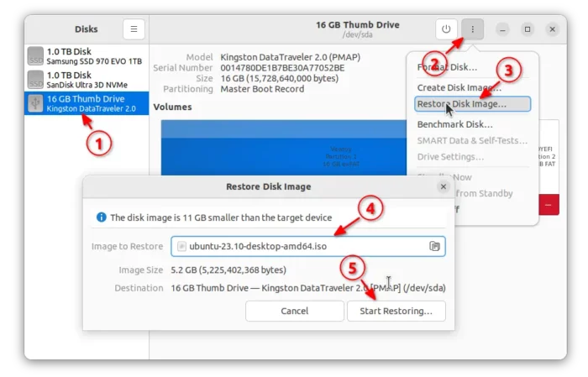
Task: Click the Kingston DataTraveler 2.0 (PMAP) model text
Action: click(x=291, y=57)
